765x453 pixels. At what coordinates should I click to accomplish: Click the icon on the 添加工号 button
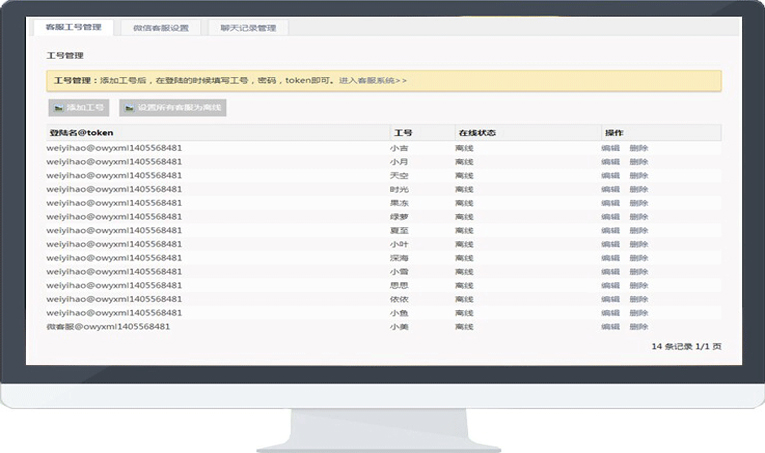[x=59, y=107]
